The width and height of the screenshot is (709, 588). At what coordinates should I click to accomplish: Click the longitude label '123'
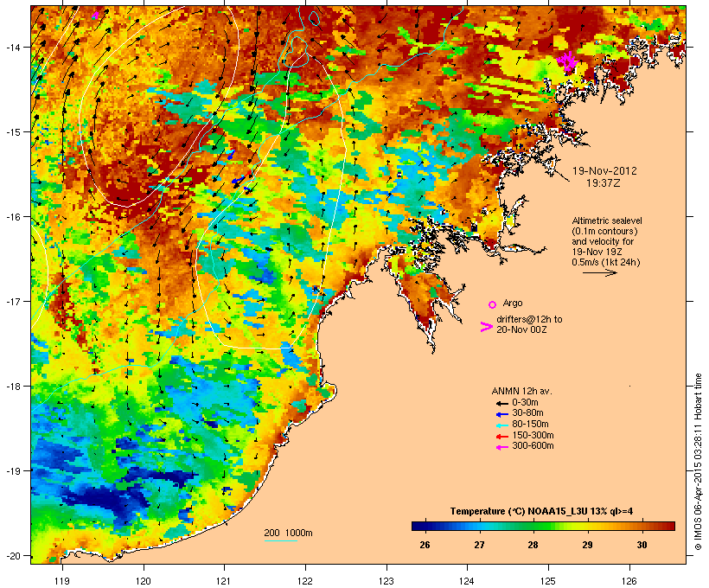coord(386,581)
